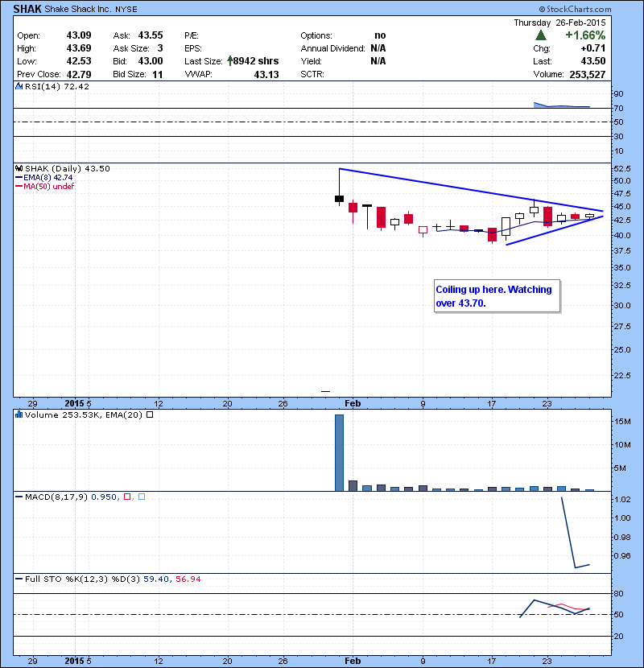
Task: Click the NYSE exchange label
Action: (x=126, y=10)
